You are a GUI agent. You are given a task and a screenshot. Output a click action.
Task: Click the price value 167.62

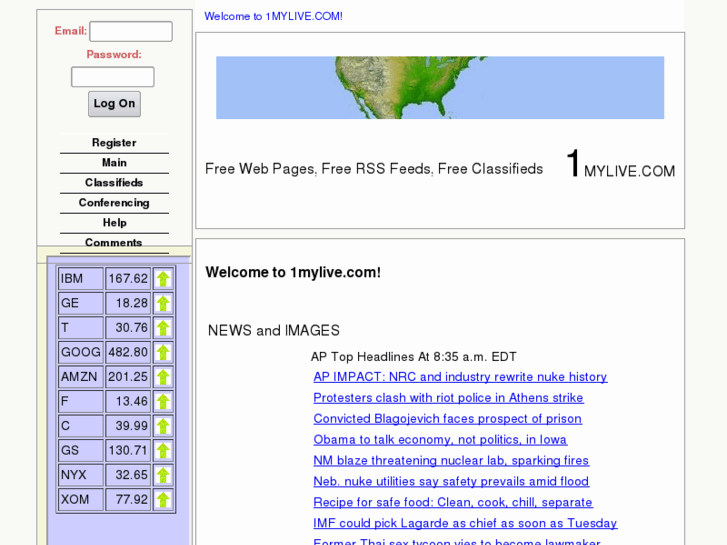pos(128,279)
